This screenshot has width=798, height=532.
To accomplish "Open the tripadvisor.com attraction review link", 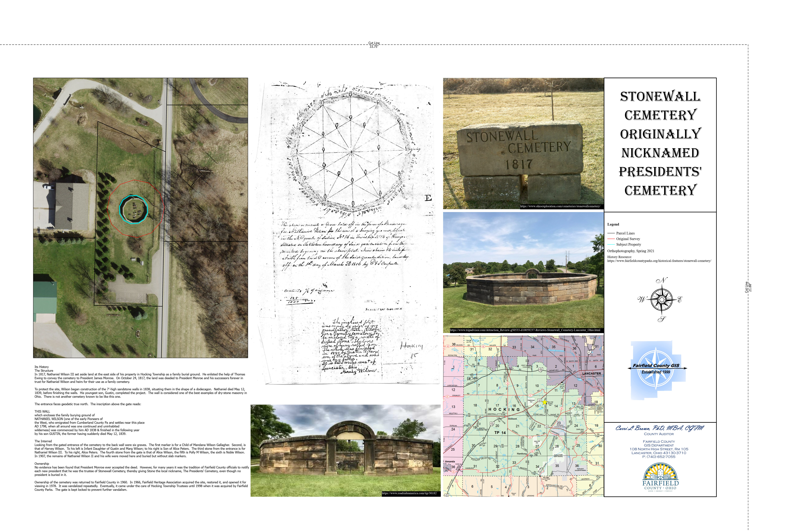I will tap(525, 330).
